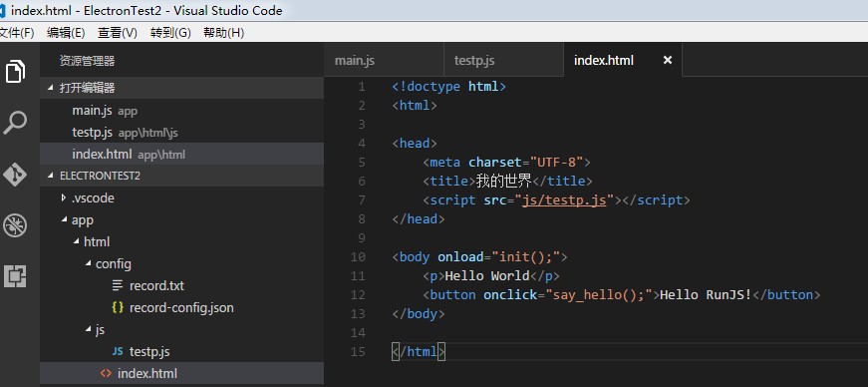Open the Explorer view in activity bar
The height and width of the screenshot is (387, 868).
point(15,72)
